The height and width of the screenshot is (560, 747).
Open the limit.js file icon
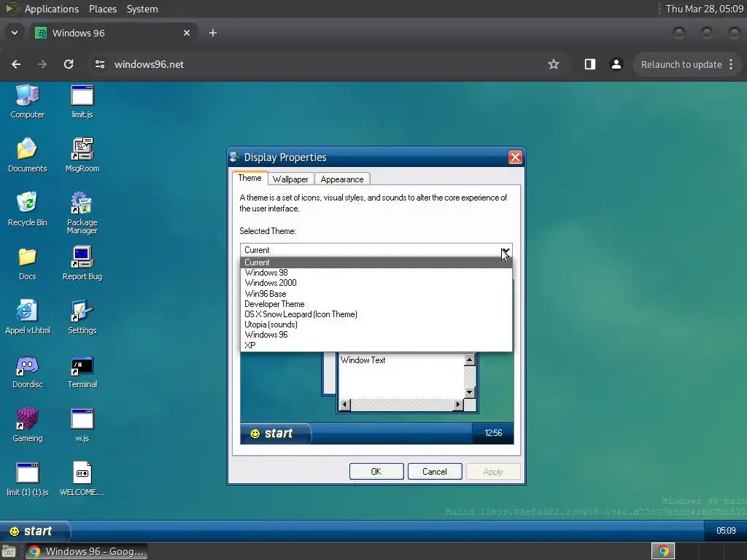click(x=82, y=101)
